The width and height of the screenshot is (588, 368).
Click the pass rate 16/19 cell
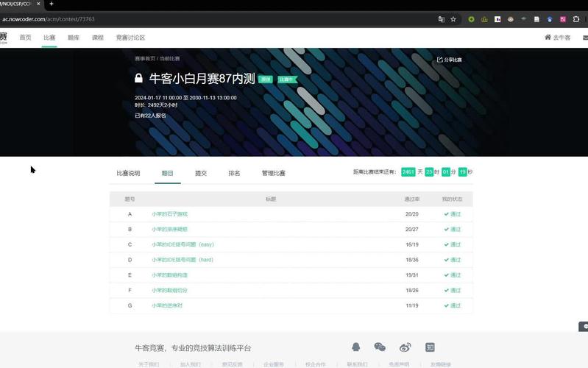point(412,244)
